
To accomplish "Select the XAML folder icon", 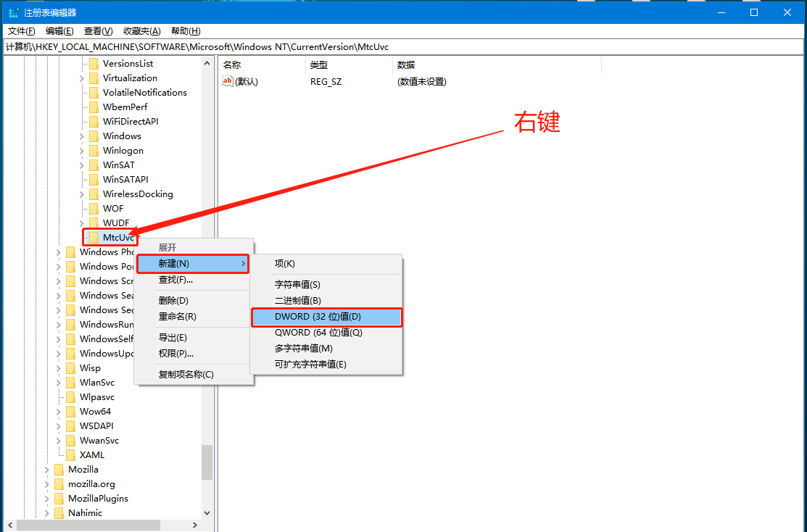I will click(x=70, y=454).
